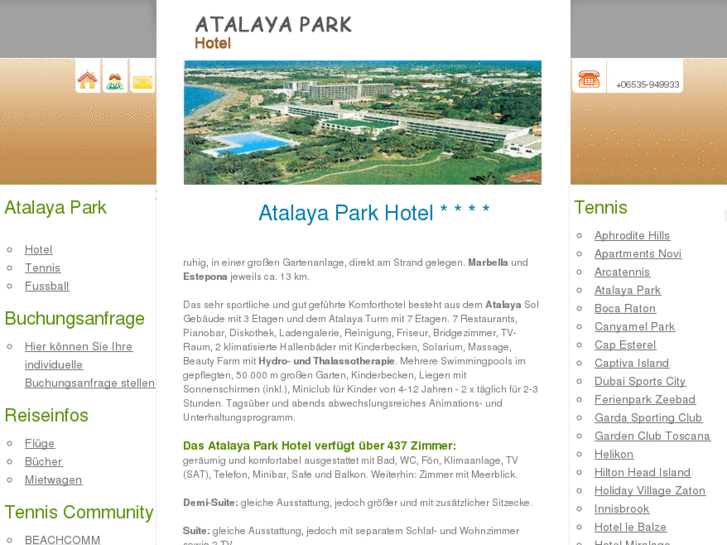Click the Tennis Community section heading
Screen dimensions: 727x545
[x=79, y=512]
